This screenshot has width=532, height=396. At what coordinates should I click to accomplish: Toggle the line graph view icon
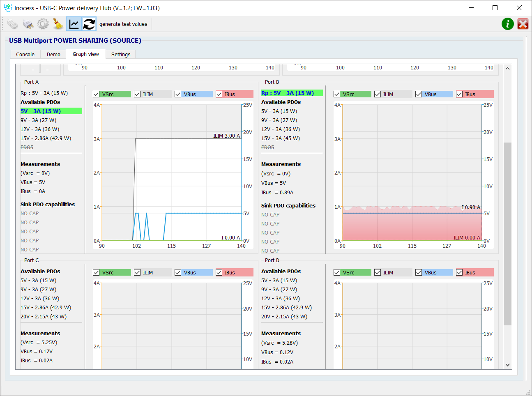74,24
